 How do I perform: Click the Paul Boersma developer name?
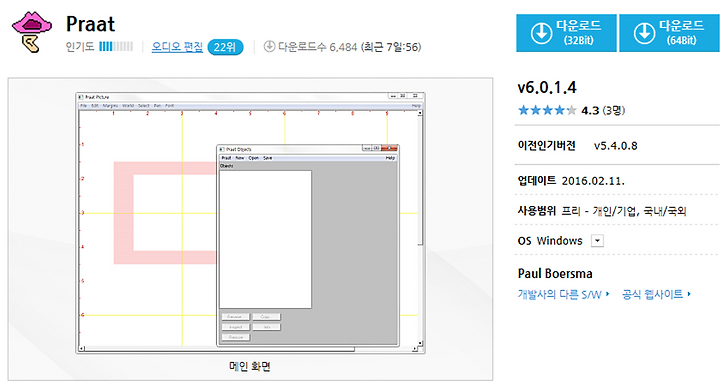[x=555, y=274]
